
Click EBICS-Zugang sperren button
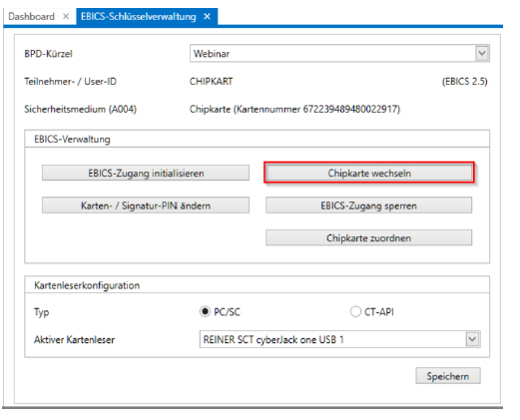[x=368, y=206]
